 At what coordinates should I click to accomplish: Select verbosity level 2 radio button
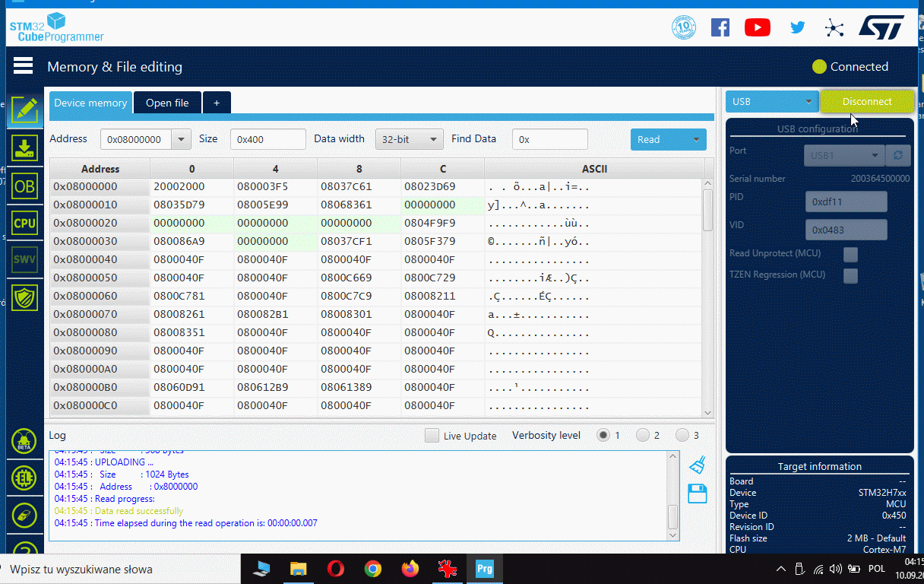[643, 436]
